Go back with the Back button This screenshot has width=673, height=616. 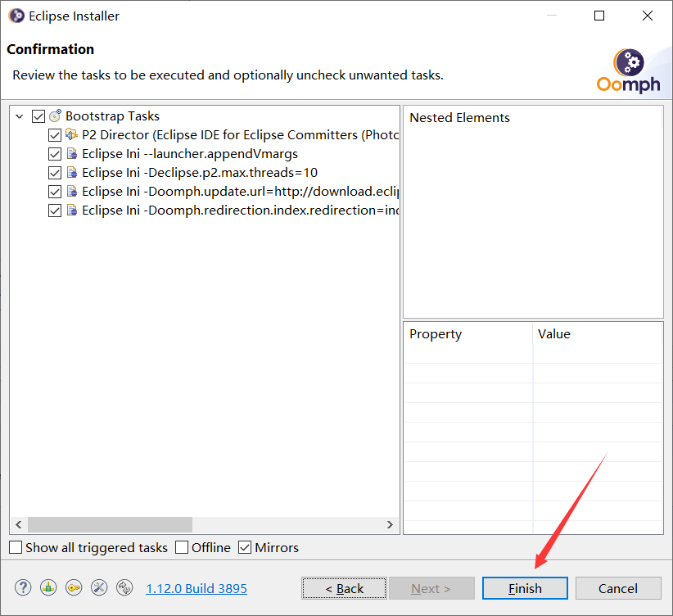point(344,588)
